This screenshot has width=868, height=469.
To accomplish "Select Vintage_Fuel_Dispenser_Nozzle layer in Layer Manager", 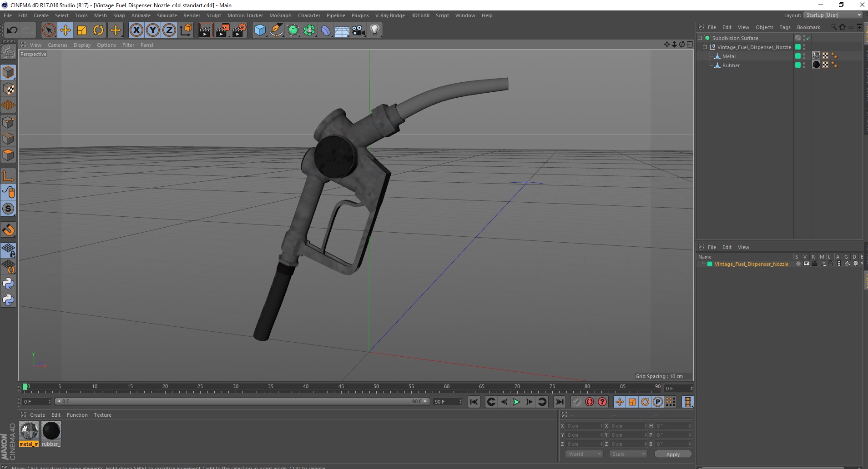I will coord(751,264).
